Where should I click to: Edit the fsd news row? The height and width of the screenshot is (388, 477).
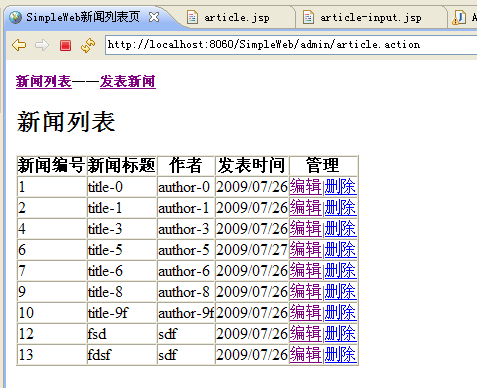click(x=305, y=334)
